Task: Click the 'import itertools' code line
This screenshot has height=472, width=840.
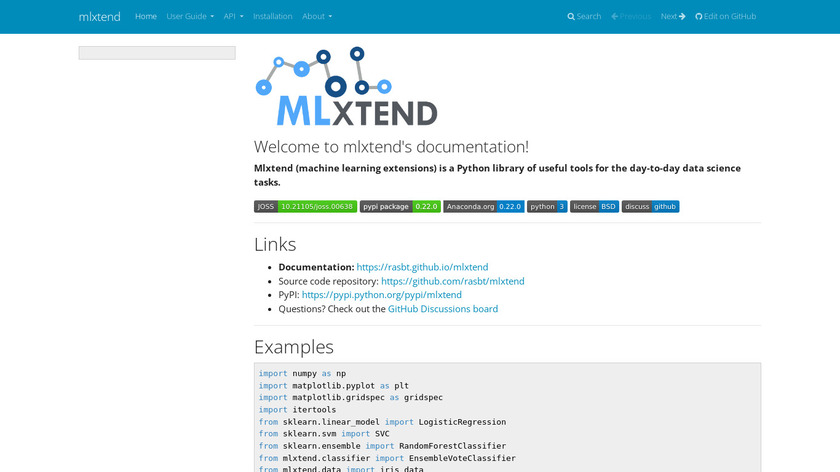Action: point(297,410)
